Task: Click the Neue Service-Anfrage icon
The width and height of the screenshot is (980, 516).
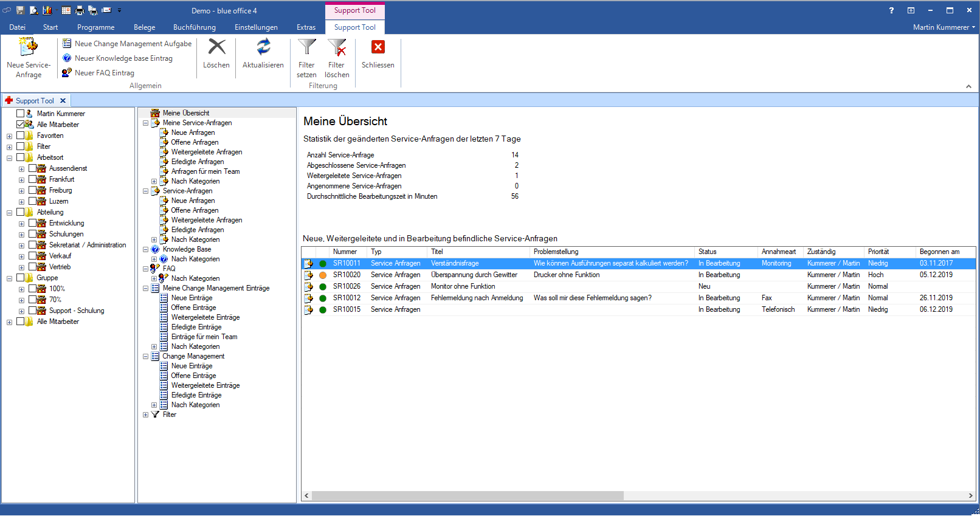Action: [x=28, y=47]
